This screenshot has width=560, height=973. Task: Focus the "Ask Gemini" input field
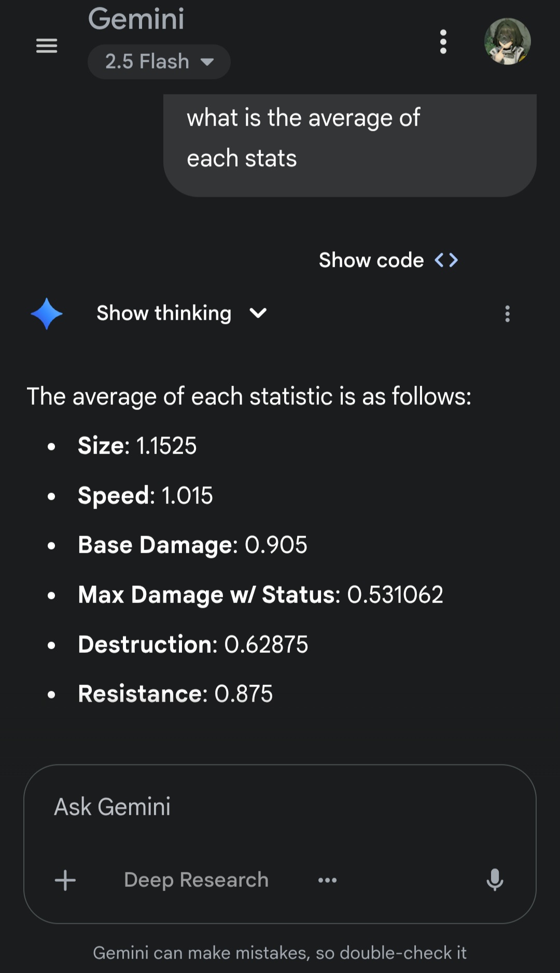(280, 807)
